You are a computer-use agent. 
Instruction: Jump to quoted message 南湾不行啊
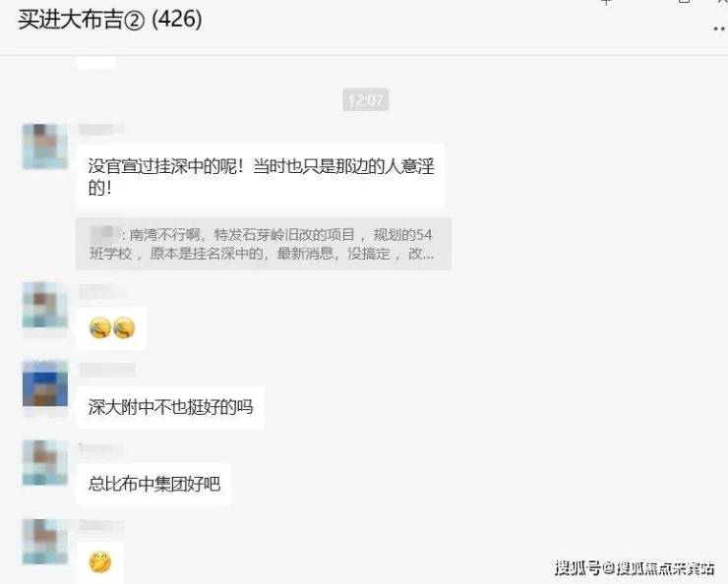click(264, 244)
